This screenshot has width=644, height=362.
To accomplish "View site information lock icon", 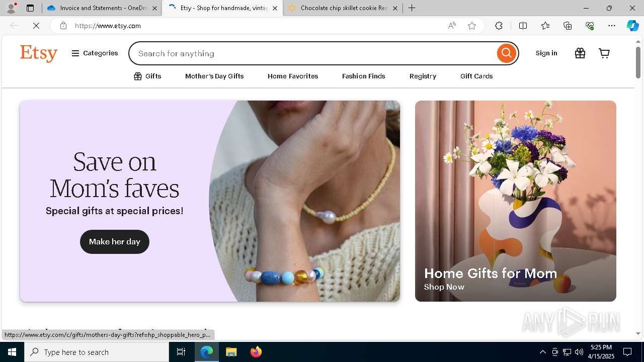I will tap(63, 26).
